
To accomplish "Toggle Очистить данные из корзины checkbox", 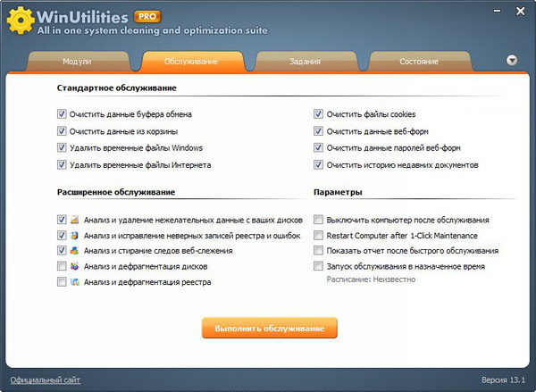I will point(62,131).
